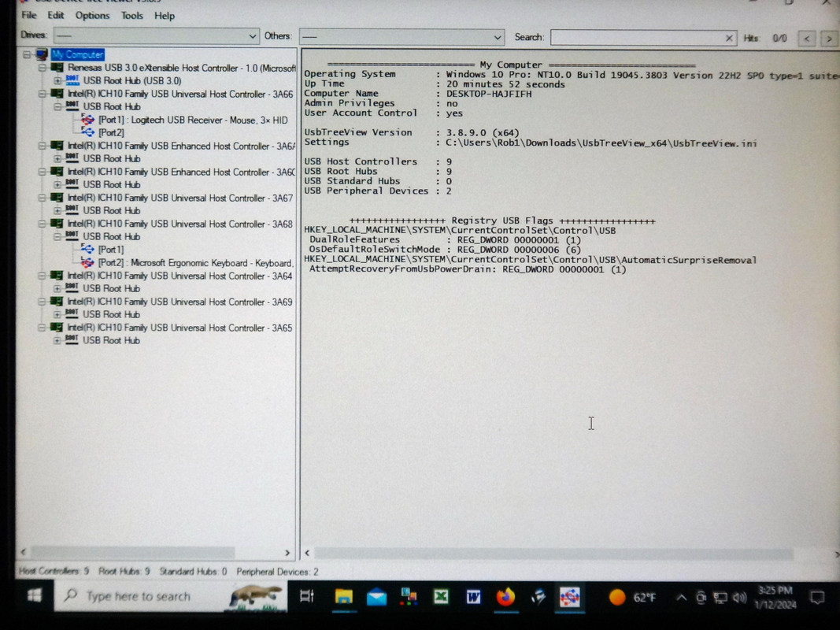Click root hub icon under 3A65 controller

72,339
